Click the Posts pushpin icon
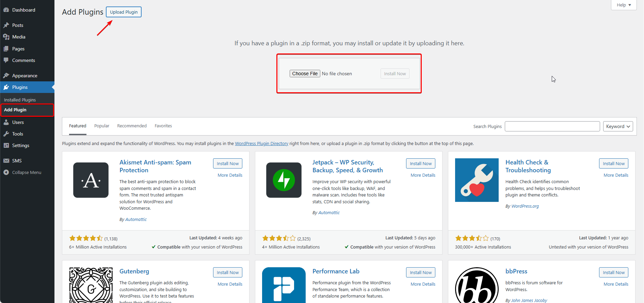Image resolution: width=644 pixels, height=303 pixels. [x=6, y=25]
